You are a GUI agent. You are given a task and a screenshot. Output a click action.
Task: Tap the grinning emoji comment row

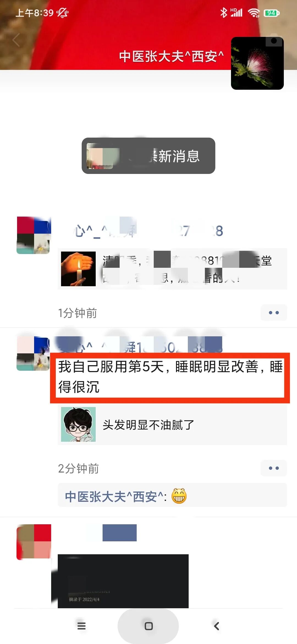point(172,495)
